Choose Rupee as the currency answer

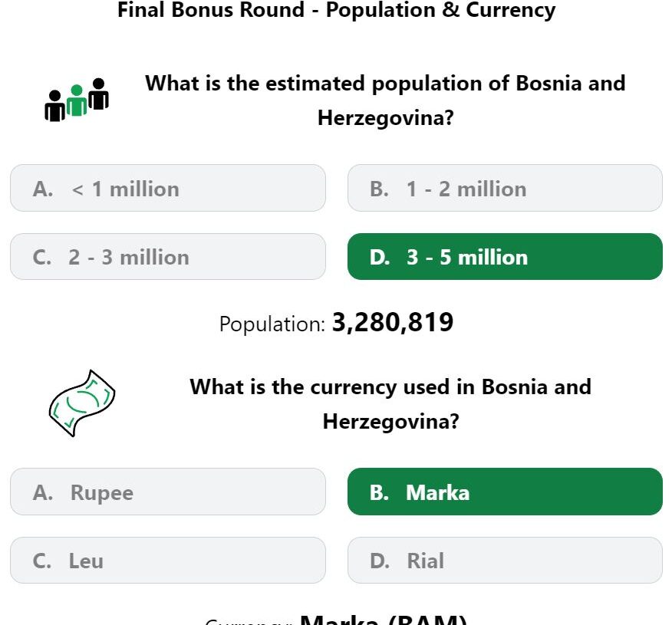click(167, 492)
